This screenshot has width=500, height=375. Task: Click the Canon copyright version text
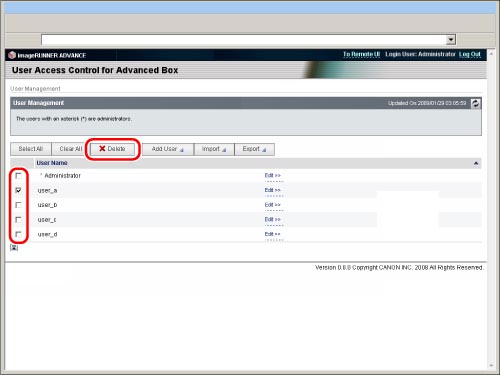399,268
